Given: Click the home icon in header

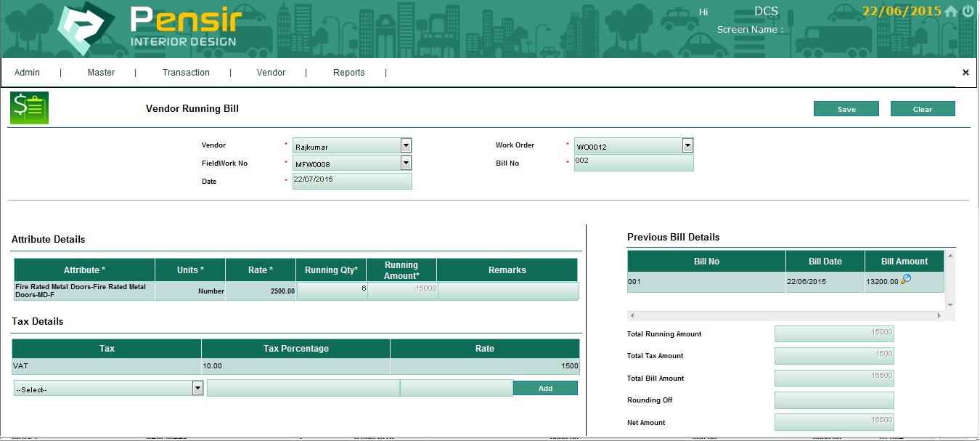Looking at the screenshot, I should coord(951,12).
